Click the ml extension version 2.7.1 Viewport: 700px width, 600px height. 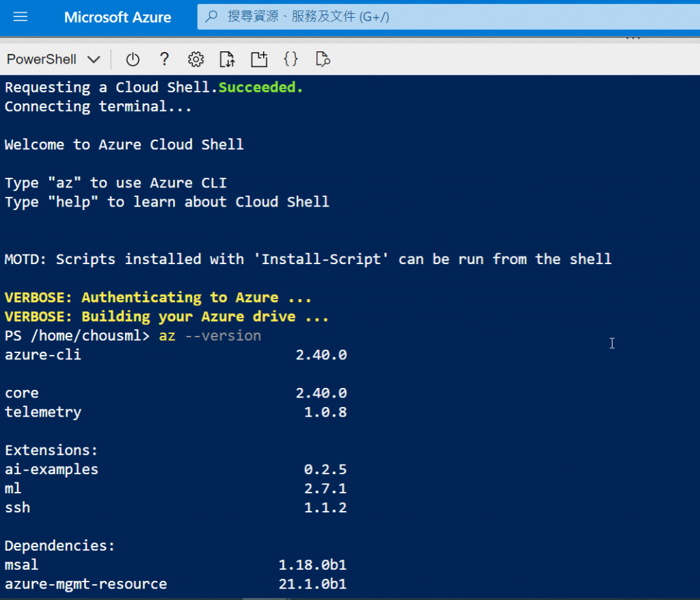pyautogui.click(x=325, y=488)
